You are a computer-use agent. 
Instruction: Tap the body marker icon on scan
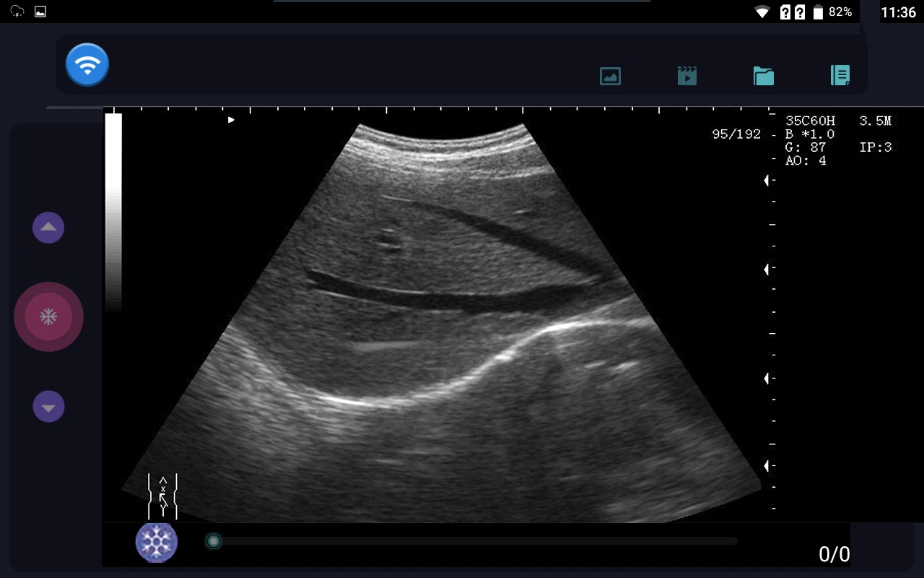pos(162,496)
